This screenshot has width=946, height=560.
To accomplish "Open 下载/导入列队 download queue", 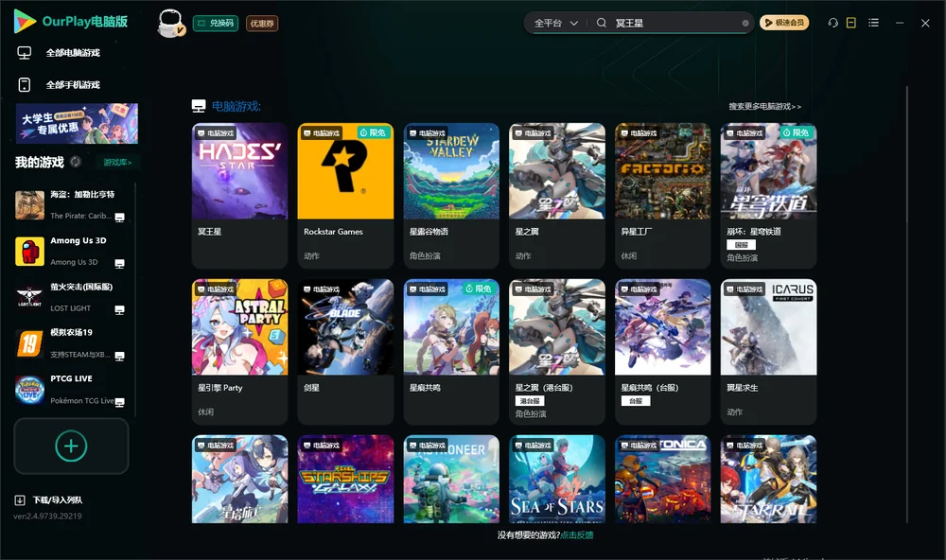I will (x=48, y=500).
